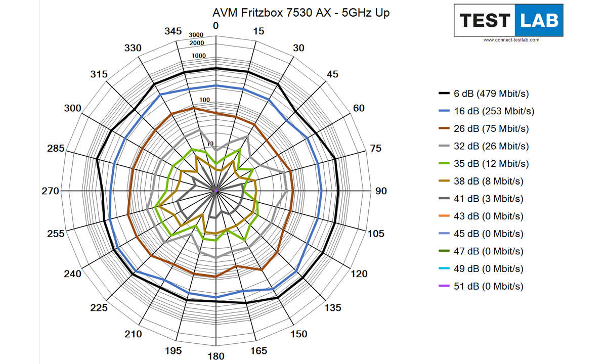607x364 pixels.
Task: Click the TEST LAB logo
Action: tap(509, 20)
